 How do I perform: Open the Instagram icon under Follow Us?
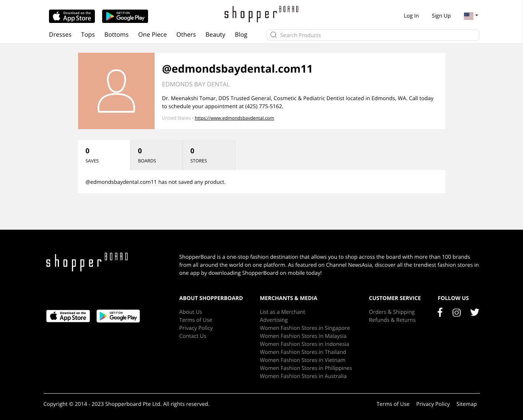tap(456, 313)
